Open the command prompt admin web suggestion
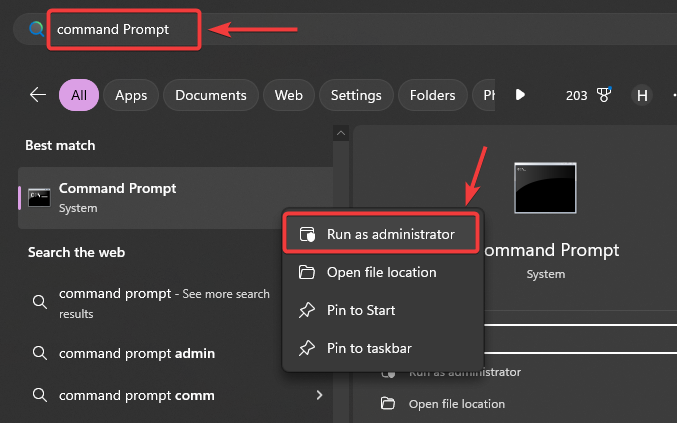677x423 pixels. [x=137, y=353]
